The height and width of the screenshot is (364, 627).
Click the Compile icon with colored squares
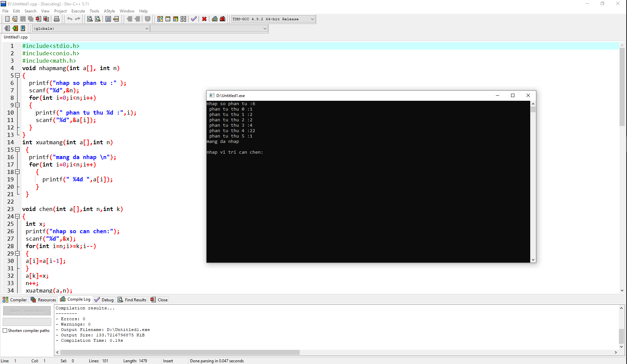160,19
